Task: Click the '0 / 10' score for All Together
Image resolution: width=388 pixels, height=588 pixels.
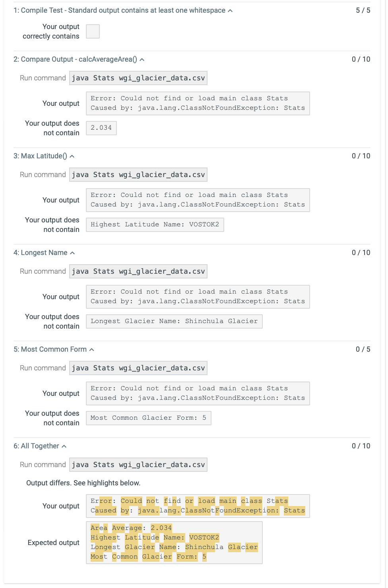Action: (x=361, y=446)
